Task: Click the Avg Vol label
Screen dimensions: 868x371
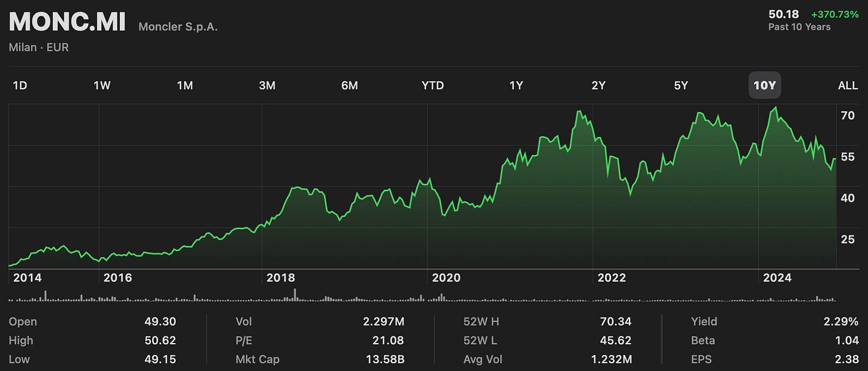Action: (x=483, y=360)
